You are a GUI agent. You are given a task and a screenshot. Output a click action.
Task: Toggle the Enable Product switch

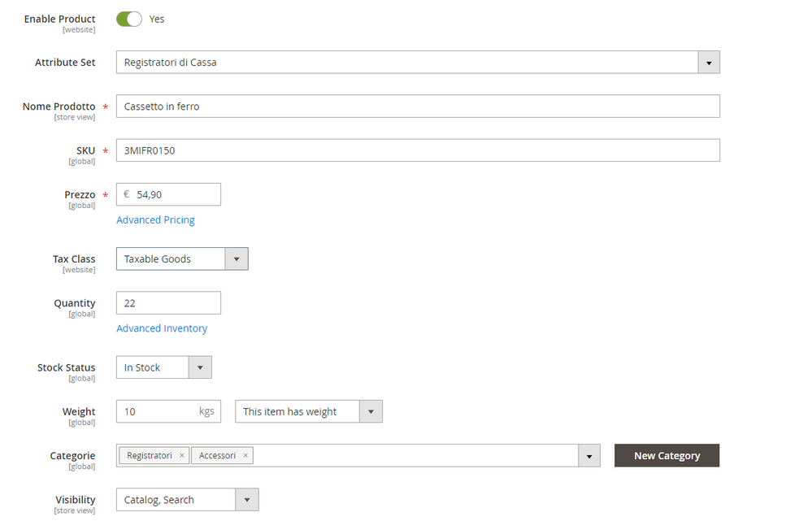[x=128, y=19]
